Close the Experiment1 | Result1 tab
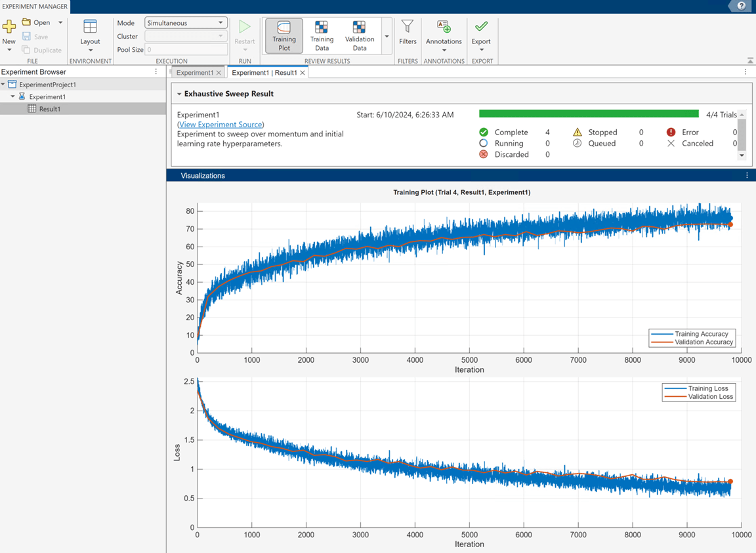The image size is (756, 553). coord(303,73)
